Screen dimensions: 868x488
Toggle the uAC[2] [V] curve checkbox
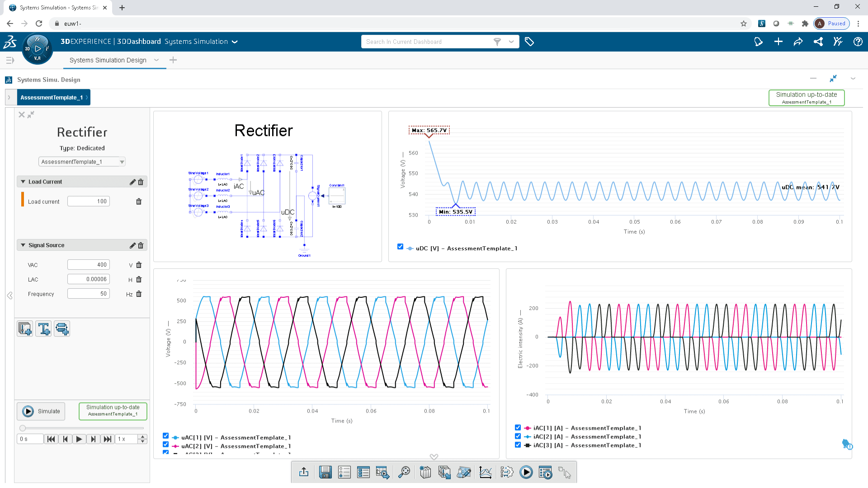(x=165, y=445)
